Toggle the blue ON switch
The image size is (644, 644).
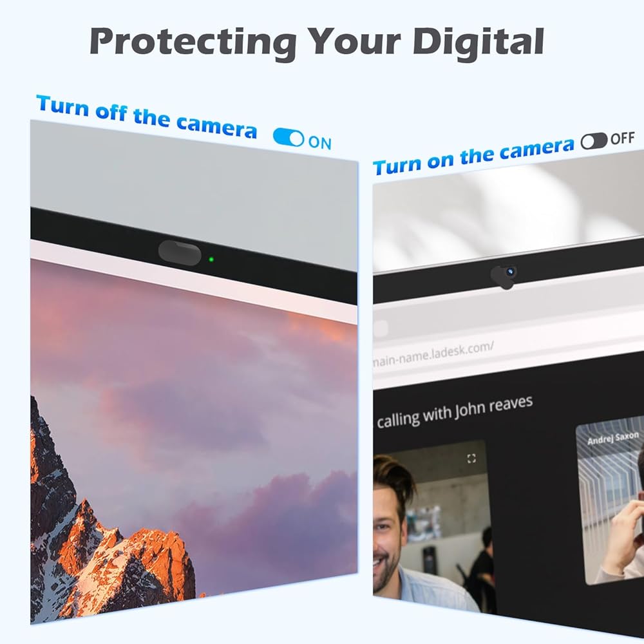289,138
